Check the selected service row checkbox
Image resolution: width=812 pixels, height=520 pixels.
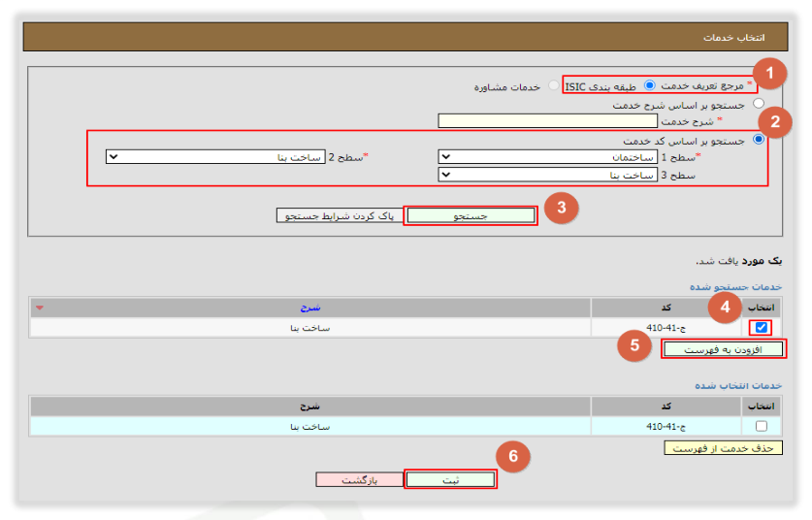761,426
